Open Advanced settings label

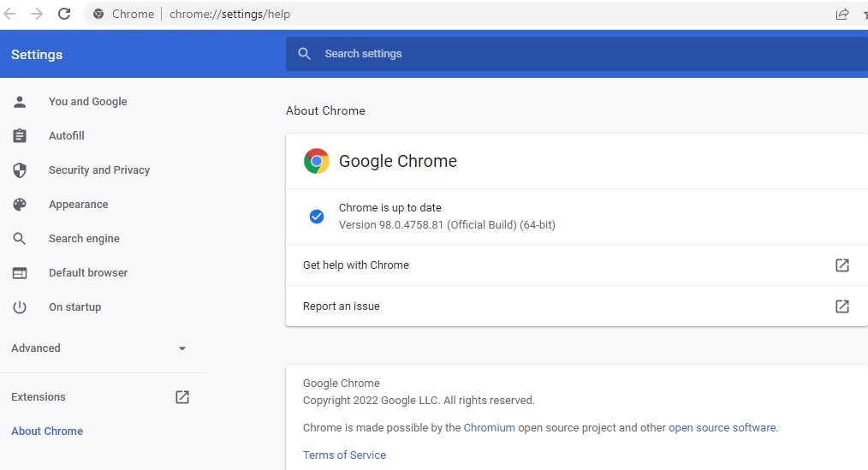pyautogui.click(x=36, y=348)
